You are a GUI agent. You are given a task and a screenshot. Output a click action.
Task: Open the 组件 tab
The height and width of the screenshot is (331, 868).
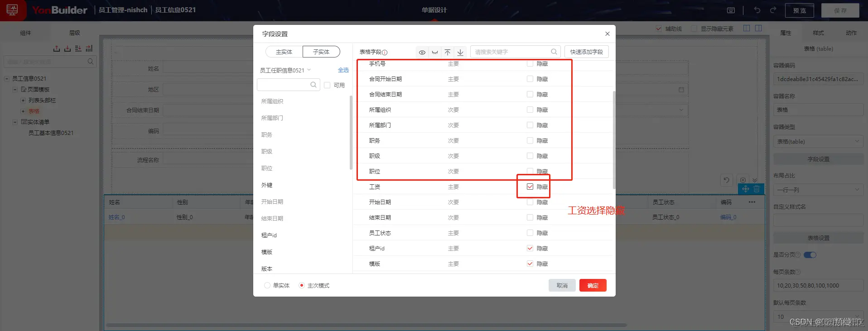(25, 33)
